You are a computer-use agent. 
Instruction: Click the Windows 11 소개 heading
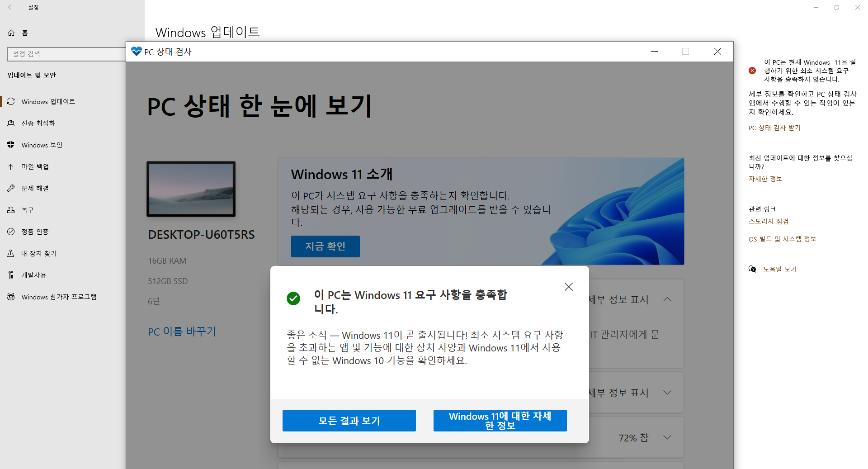[341, 174]
